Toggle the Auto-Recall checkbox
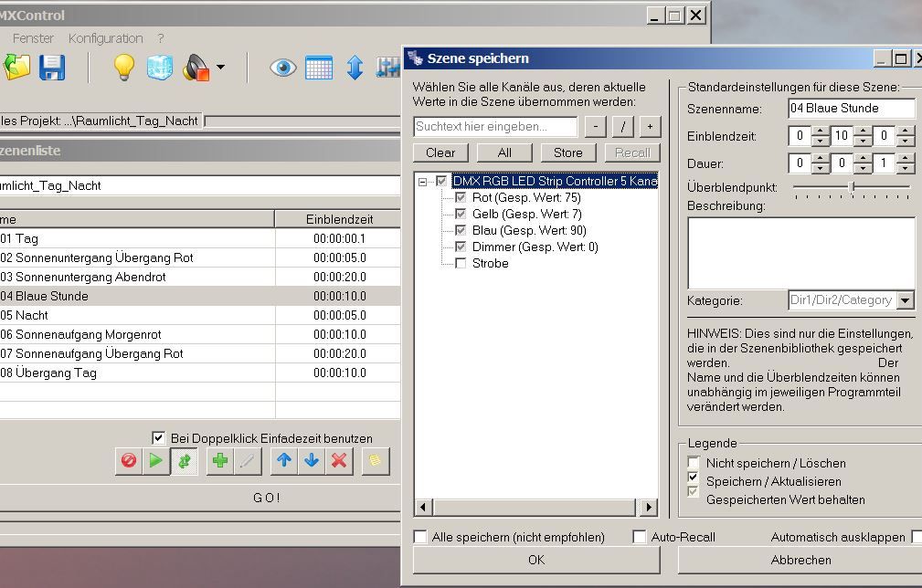This screenshot has height=588, width=922. pos(640,537)
